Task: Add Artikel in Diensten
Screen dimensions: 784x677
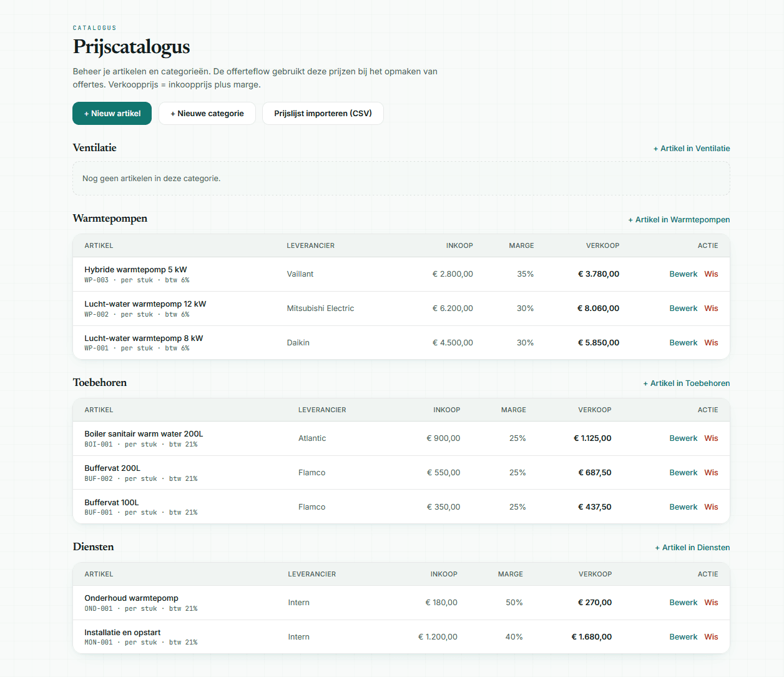Action: [692, 548]
